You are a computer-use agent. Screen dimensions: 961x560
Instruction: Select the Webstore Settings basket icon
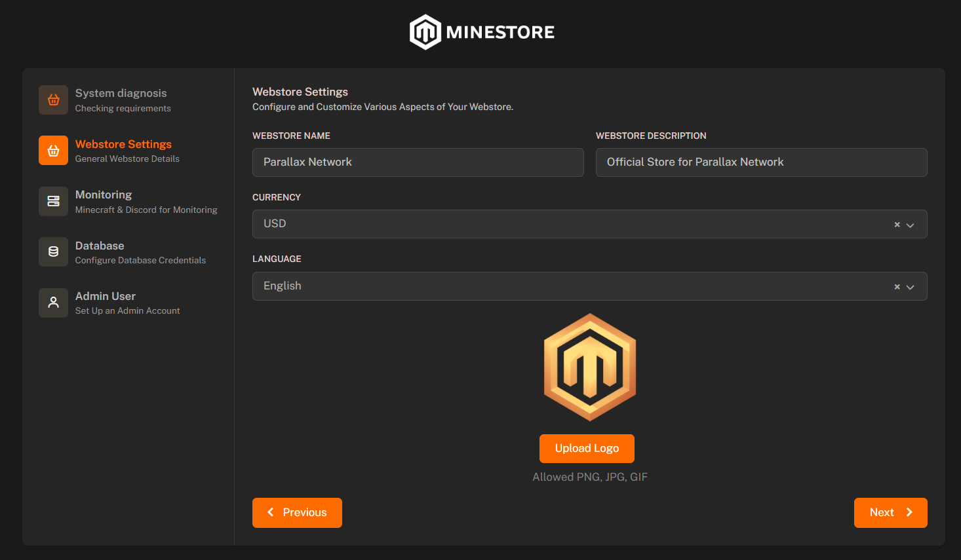tap(53, 150)
